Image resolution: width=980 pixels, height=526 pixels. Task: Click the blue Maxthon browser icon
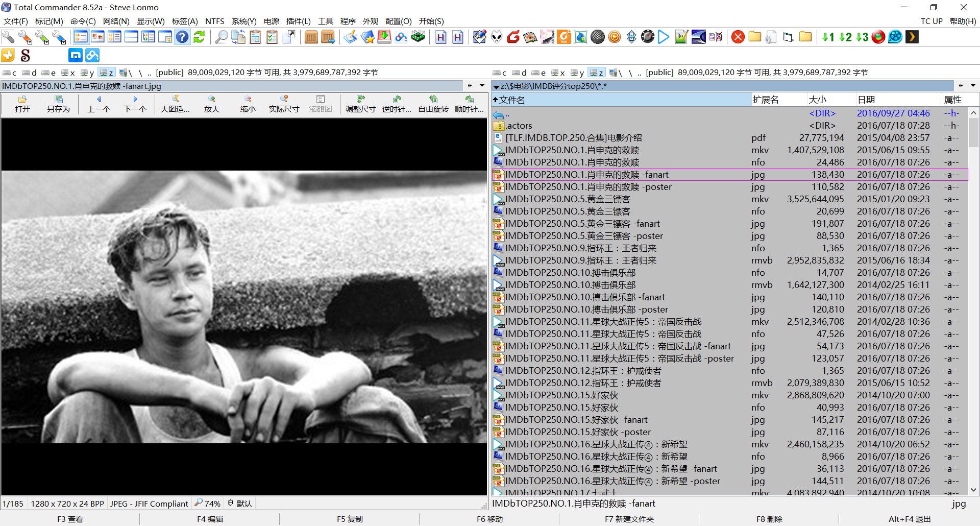coord(75,55)
